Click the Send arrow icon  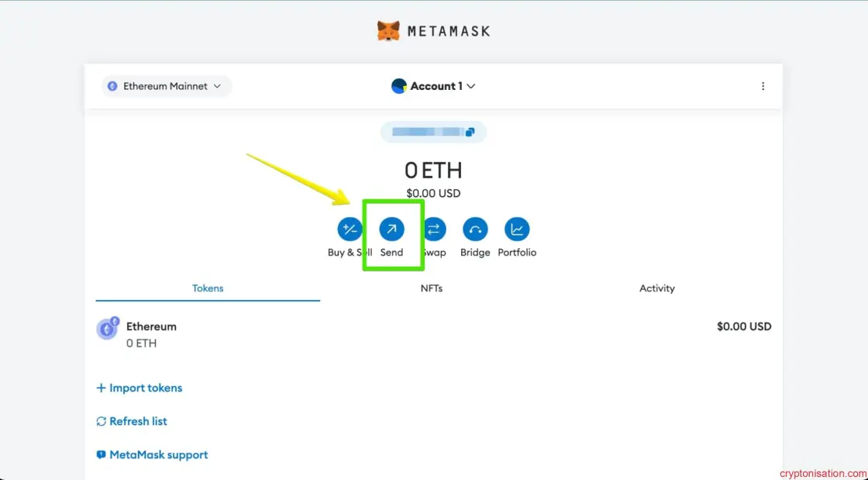[x=392, y=229]
